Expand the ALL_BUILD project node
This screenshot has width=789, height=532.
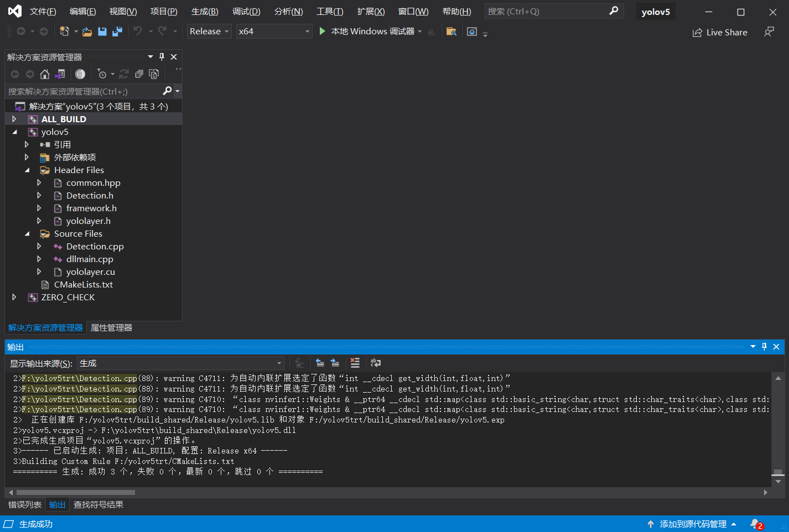14,119
